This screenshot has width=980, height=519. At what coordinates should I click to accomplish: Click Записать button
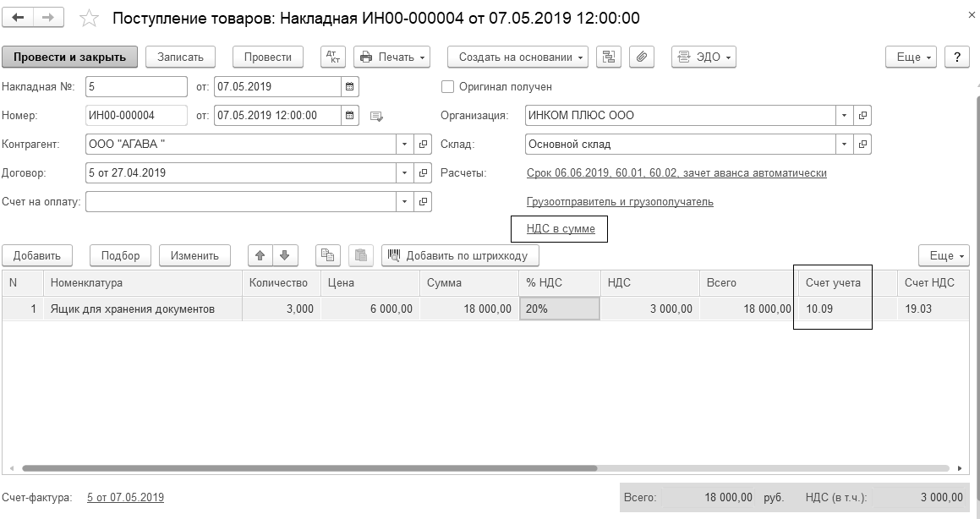(x=180, y=57)
